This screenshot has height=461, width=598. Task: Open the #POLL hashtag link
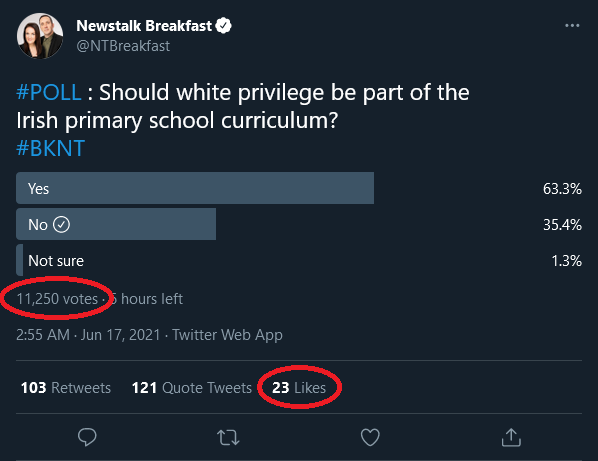[48, 92]
